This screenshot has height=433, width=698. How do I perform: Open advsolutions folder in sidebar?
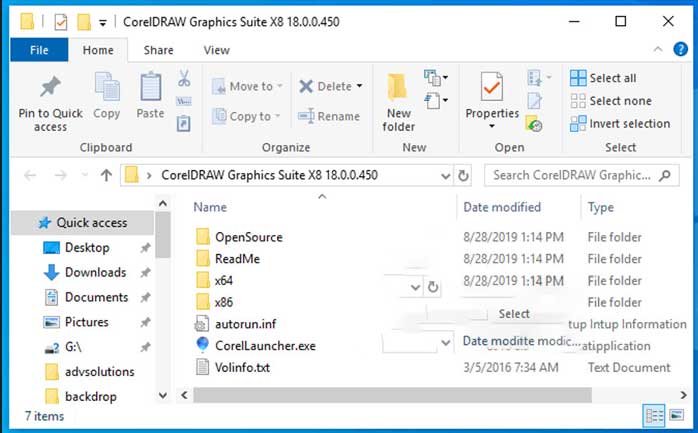click(x=99, y=372)
